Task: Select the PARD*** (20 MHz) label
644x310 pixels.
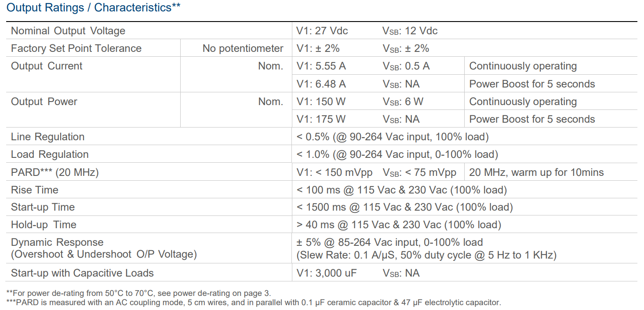Action: click(x=55, y=172)
